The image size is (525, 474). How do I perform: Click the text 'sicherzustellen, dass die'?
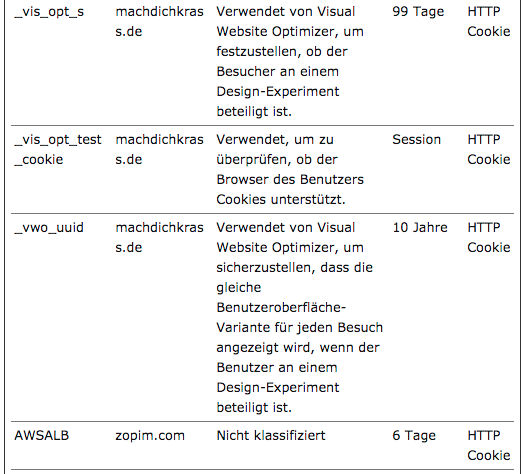(295, 267)
